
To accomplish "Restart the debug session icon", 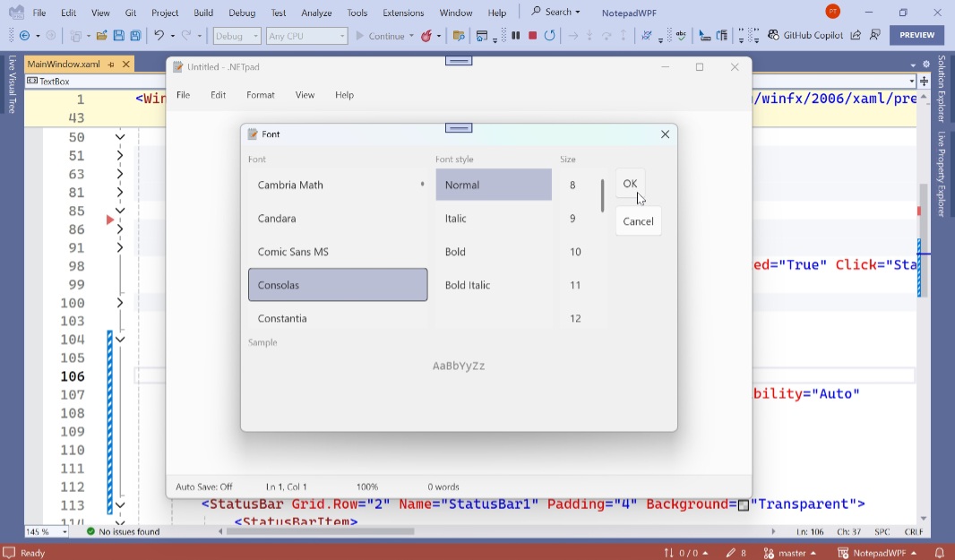I will tap(549, 36).
